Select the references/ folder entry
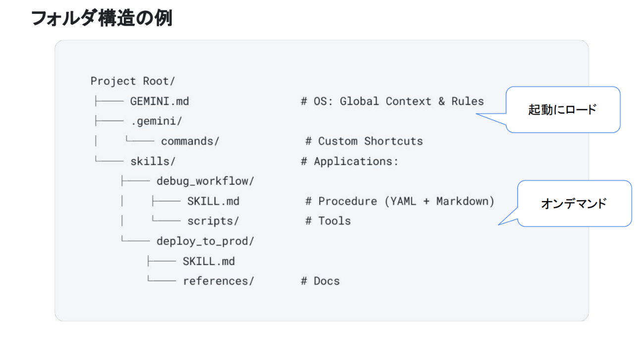 coord(218,281)
